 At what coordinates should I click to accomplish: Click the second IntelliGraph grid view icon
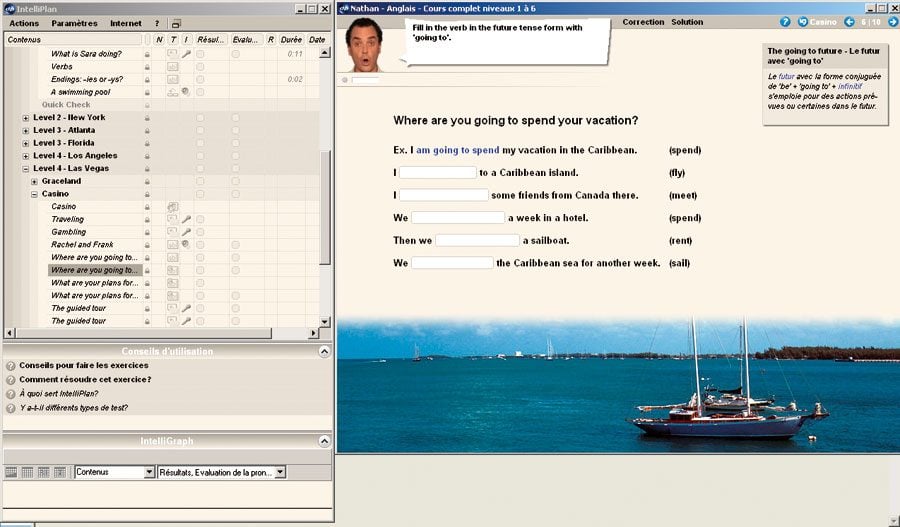28,471
